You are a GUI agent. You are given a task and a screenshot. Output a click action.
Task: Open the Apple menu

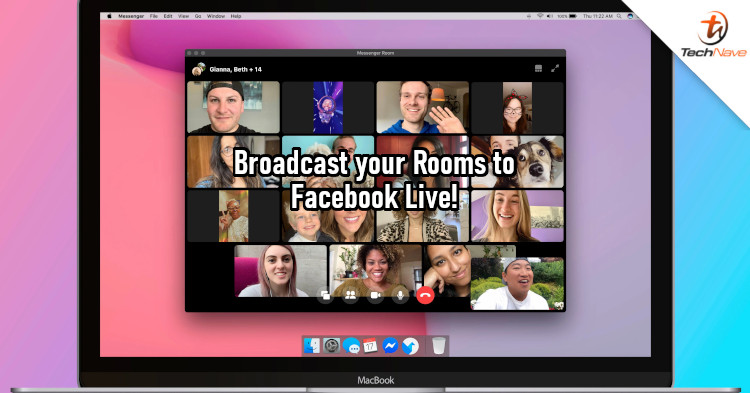(109, 16)
